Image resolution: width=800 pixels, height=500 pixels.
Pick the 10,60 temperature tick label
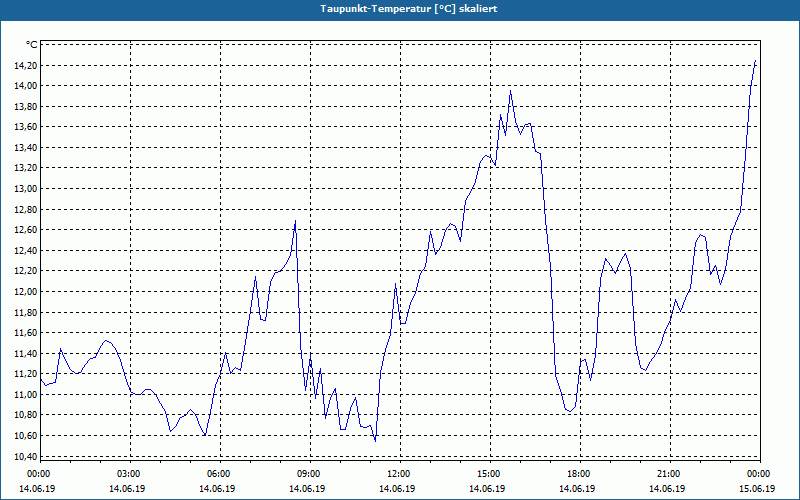tap(27, 436)
